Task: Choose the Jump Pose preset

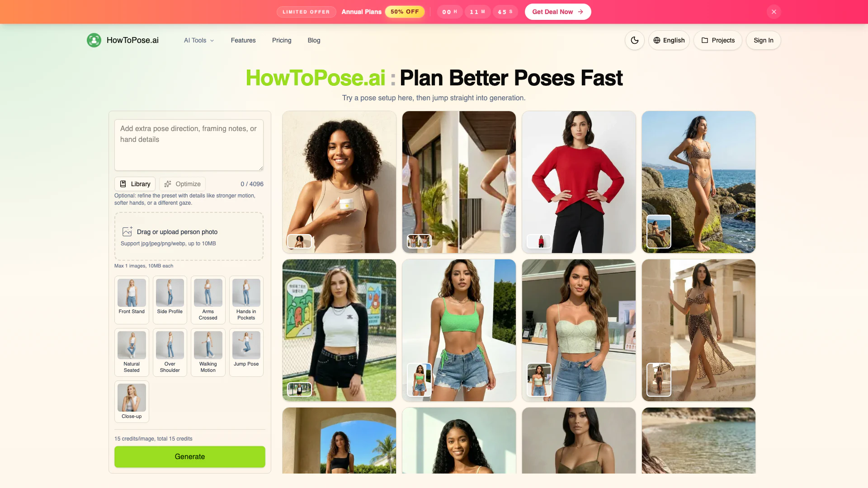Action: [246, 352]
